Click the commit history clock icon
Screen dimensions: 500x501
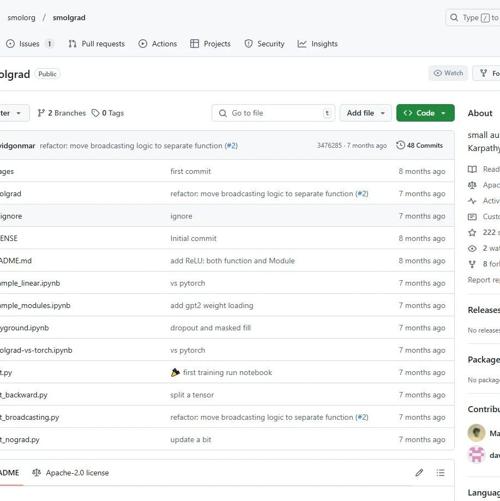[x=400, y=145]
